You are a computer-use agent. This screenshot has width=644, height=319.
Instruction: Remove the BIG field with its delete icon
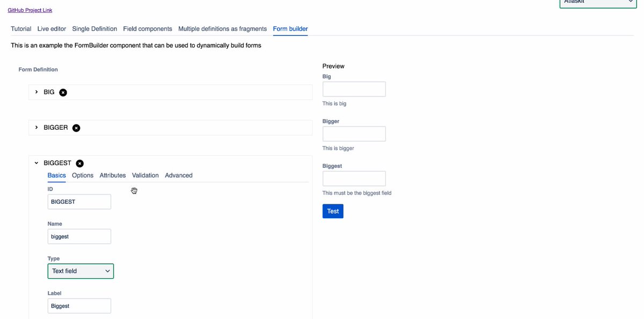tap(63, 92)
